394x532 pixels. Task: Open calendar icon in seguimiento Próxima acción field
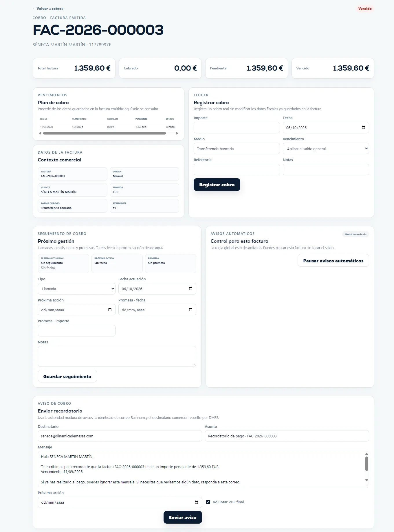(110, 310)
